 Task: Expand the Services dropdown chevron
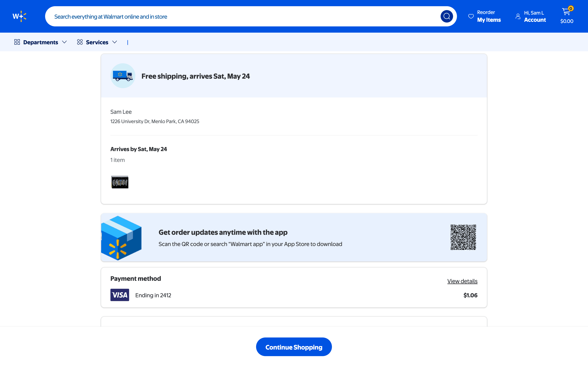[x=115, y=42]
